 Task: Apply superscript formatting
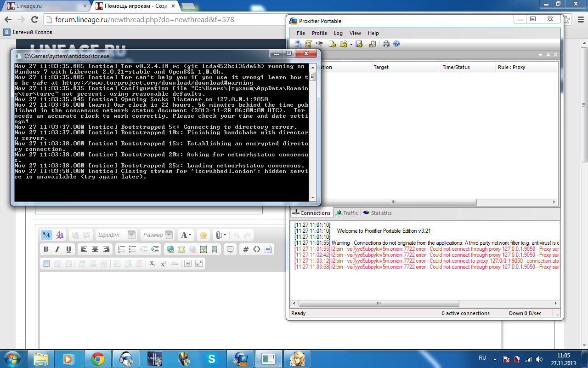click(164, 264)
